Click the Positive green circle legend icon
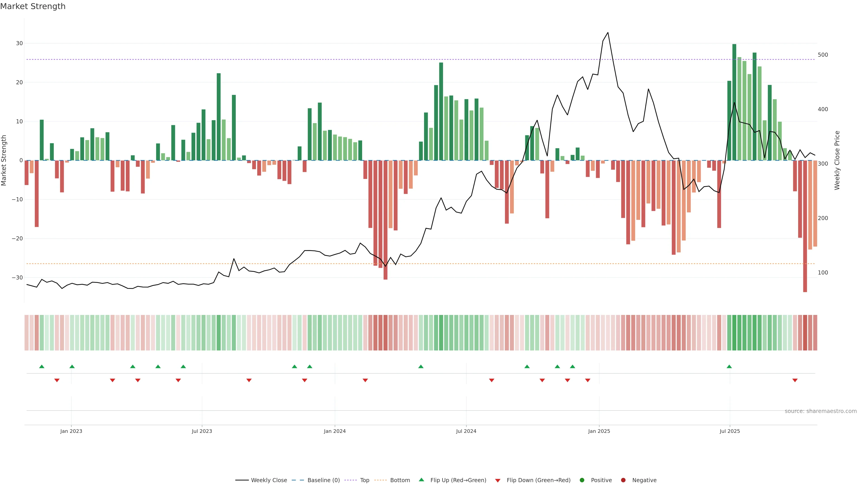 pyautogui.click(x=582, y=480)
